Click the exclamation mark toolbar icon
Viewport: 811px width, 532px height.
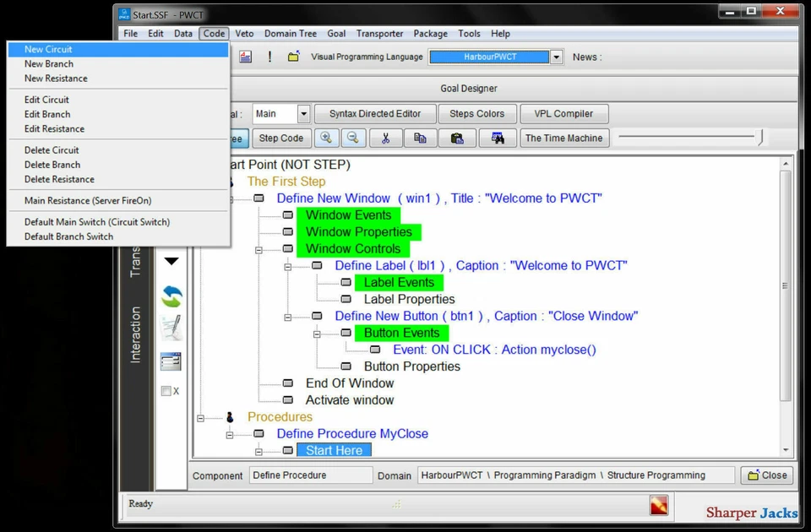[x=269, y=57]
